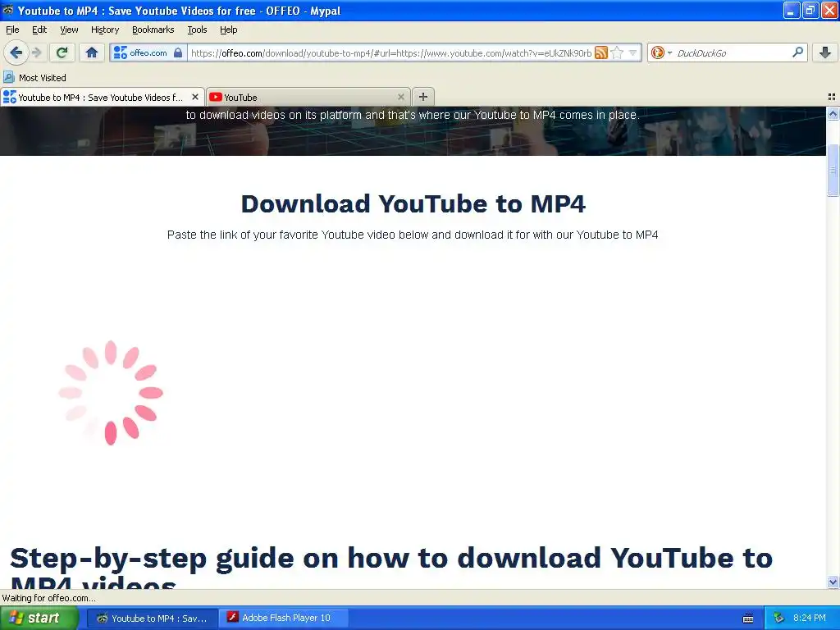Open the Help menu
The width and height of the screenshot is (840, 630).
click(x=228, y=30)
